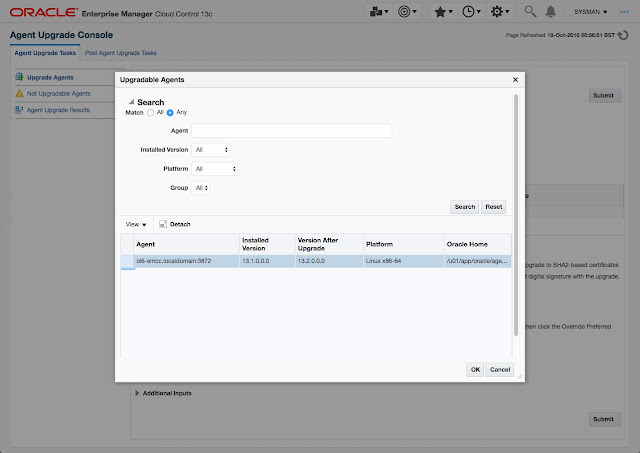Image resolution: width=640 pixels, height=453 pixels.
Task: Click the Not Upgradable Agents warning icon
Action: pyautogui.click(x=19, y=93)
